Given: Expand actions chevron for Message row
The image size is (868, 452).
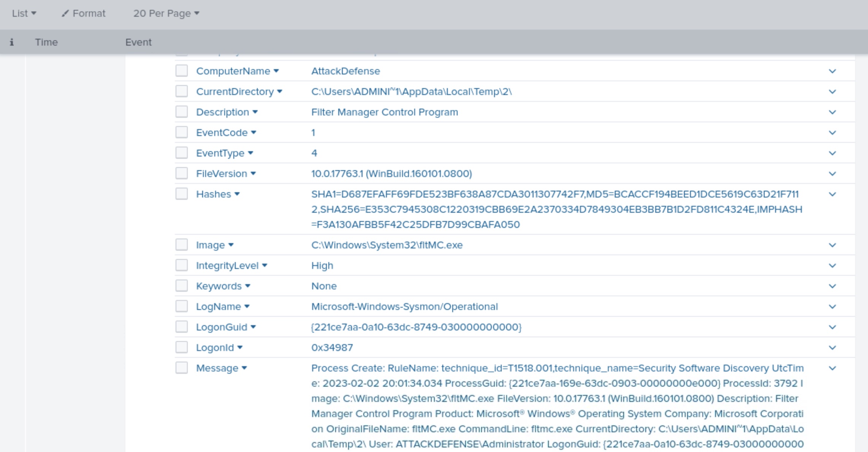Looking at the screenshot, I should (x=832, y=368).
